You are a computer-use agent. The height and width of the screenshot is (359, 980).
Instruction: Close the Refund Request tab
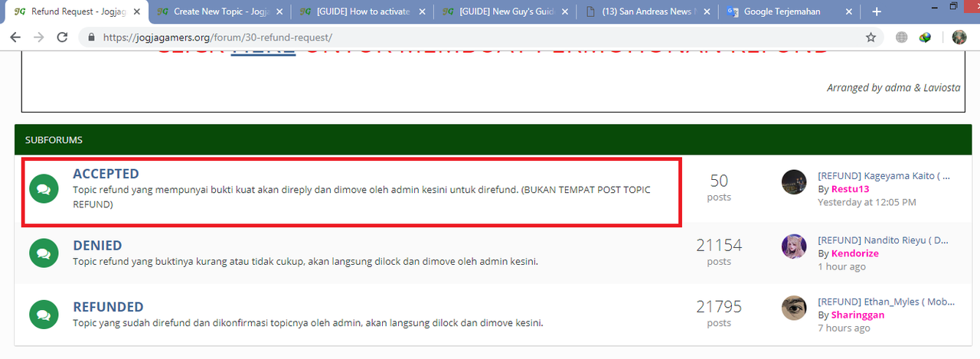click(136, 11)
